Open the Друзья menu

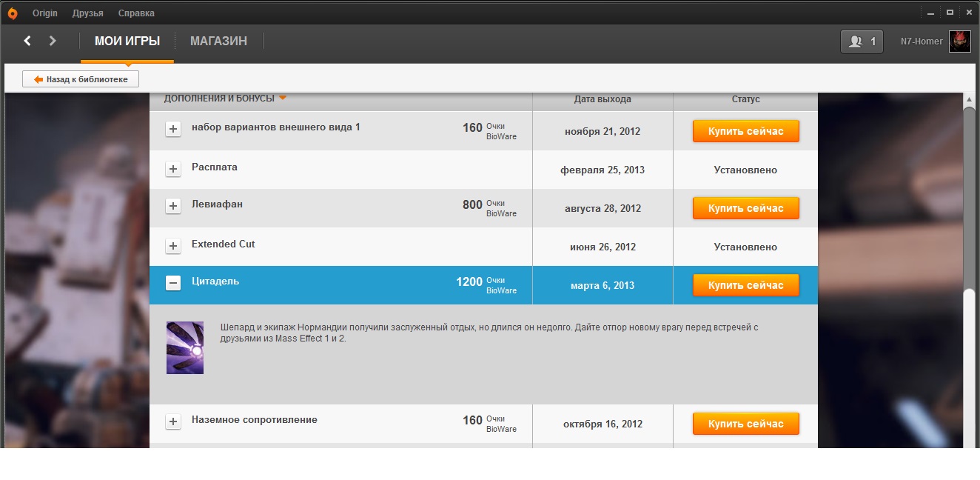88,13
